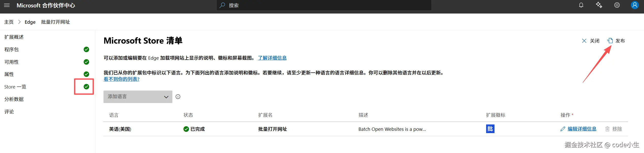Open the 看不到你的列表? link
644x153 pixels.
click(122, 79)
